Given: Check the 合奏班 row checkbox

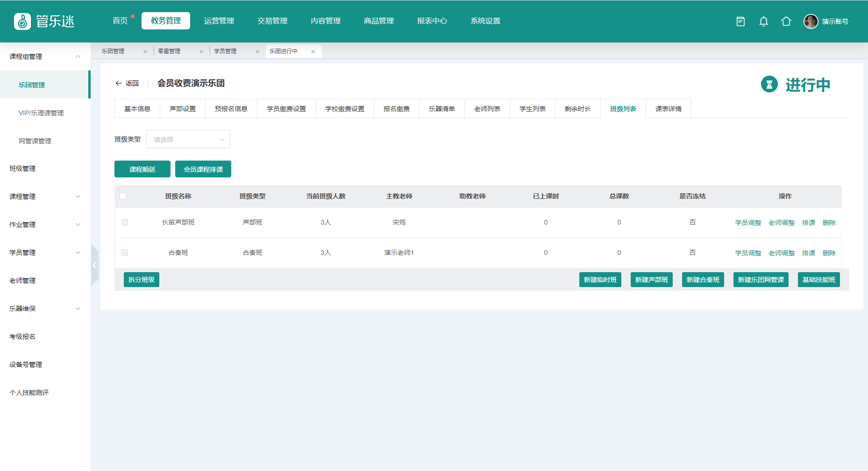Looking at the screenshot, I should [x=125, y=253].
